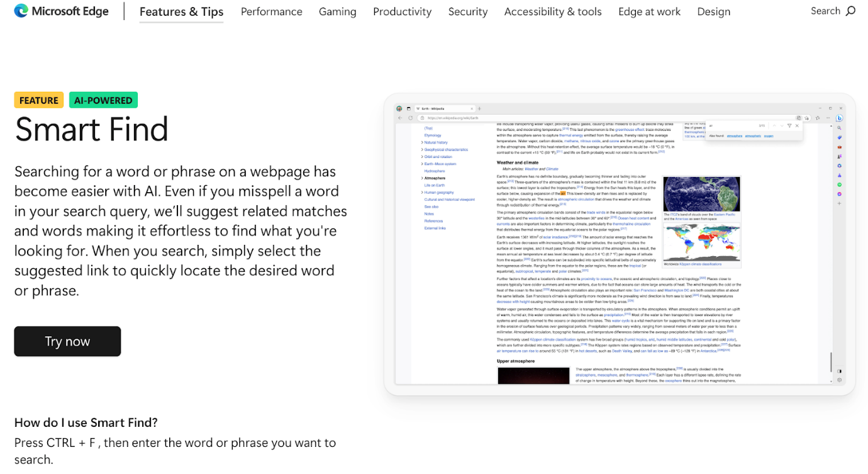Navigate to Accessibility & tools
Viewport: 868px width, 474px height.
tap(552, 11)
